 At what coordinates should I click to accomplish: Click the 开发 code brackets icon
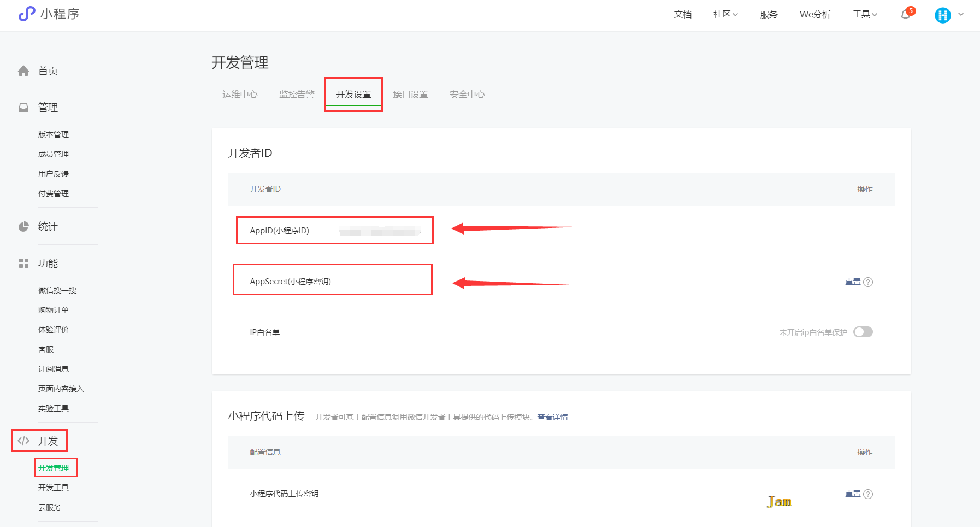pos(23,441)
